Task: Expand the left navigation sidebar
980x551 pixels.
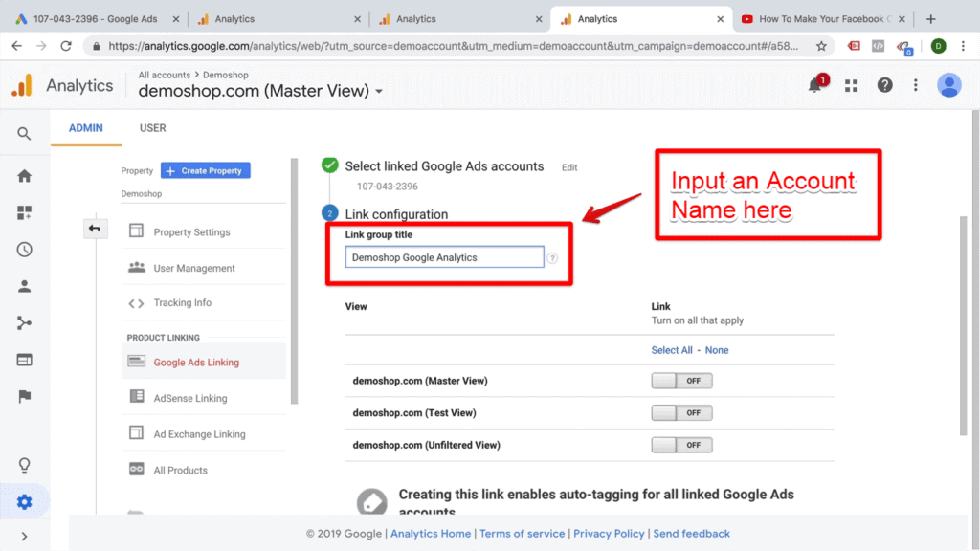Action: pos(24,537)
